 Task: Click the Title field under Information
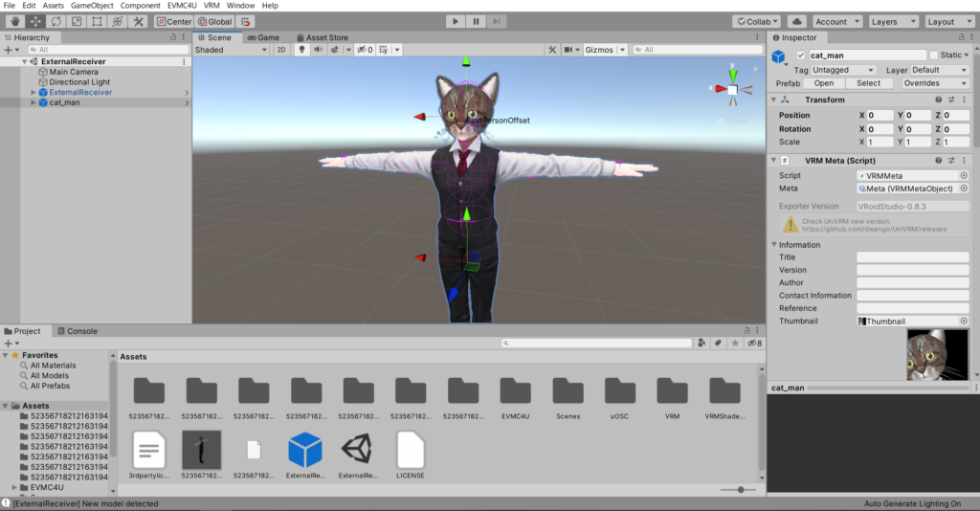tap(912, 257)
